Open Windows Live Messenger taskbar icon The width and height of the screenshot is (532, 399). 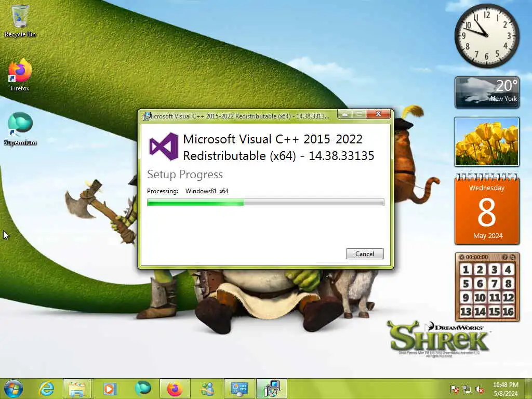tap(207, 389)
